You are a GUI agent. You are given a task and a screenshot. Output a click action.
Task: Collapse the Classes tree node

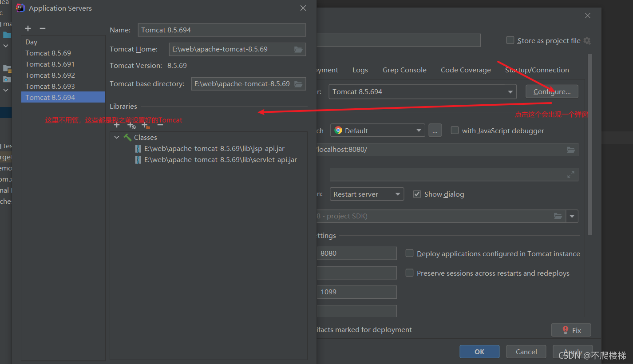[117, 138]
